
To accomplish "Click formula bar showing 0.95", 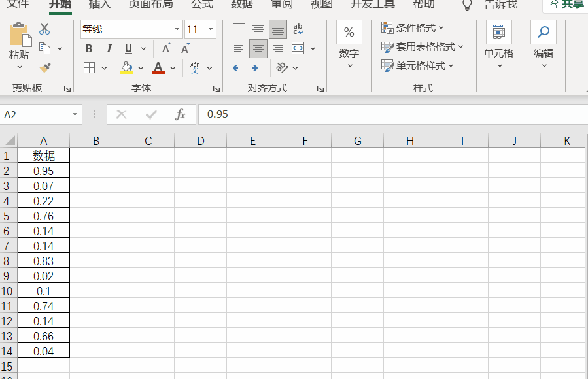I will [392, 114].
